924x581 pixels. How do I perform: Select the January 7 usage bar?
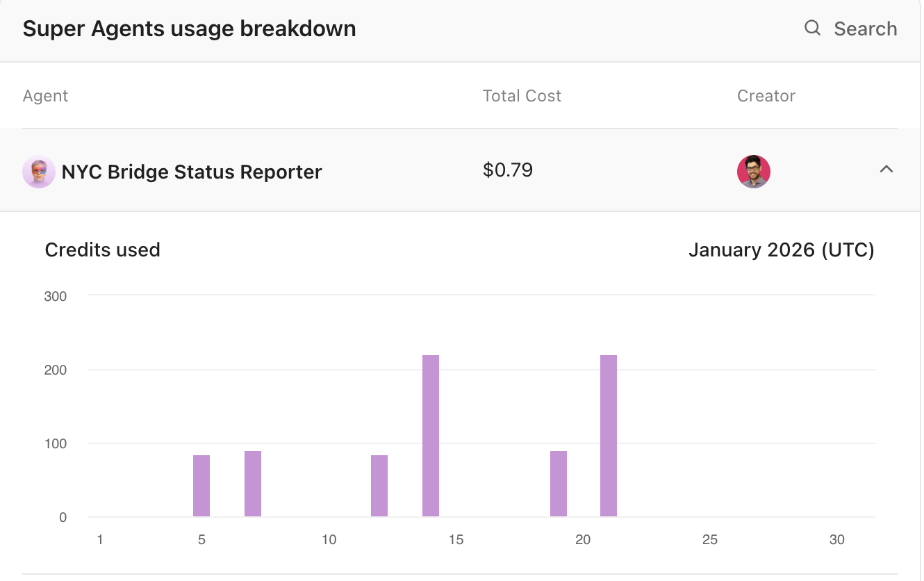tap(253, 484)
